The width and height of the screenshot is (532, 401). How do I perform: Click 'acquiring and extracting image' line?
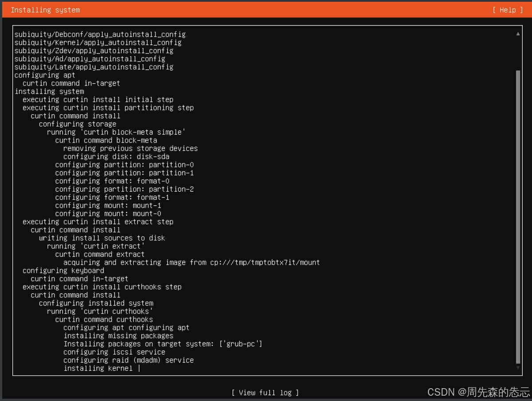coord(191,262)
